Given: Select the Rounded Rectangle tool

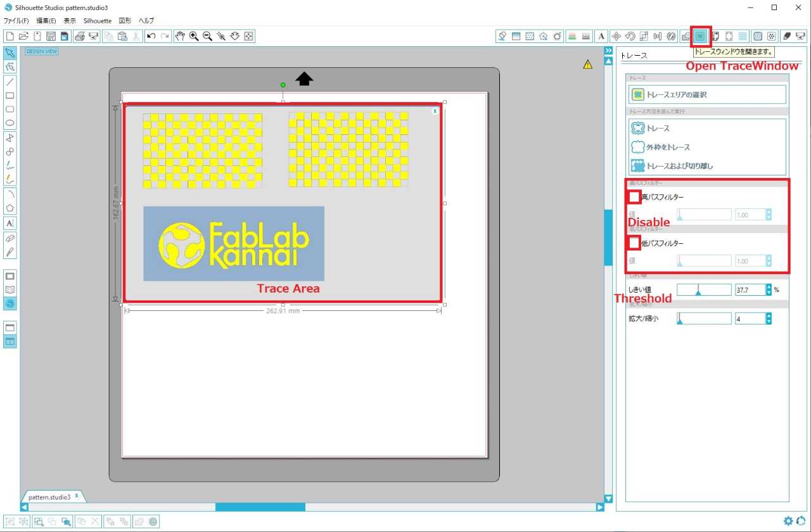Looking at the screenshot, I should click(10, 110).
